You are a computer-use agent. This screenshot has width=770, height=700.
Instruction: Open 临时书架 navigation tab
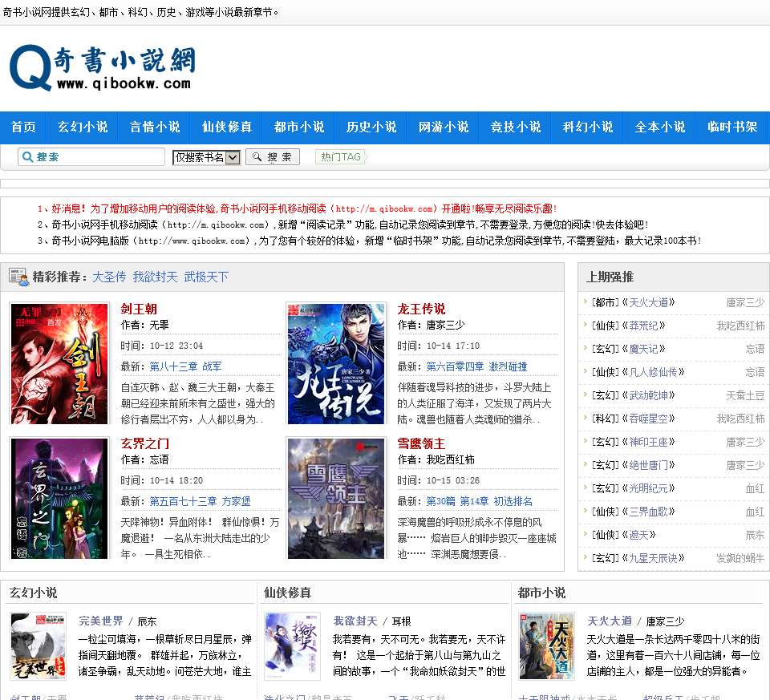[x=732, y=127]
